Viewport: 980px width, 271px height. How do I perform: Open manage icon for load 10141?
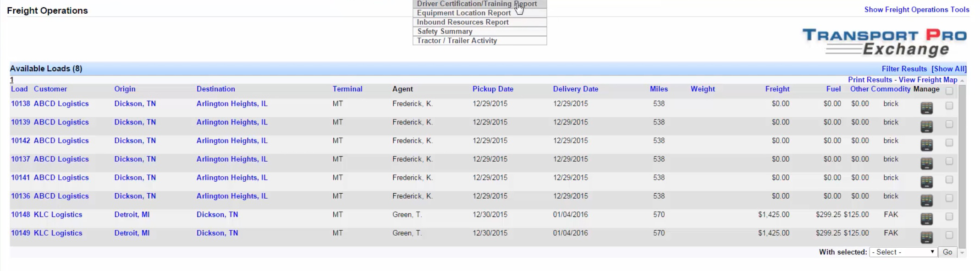tap(926, 182)
